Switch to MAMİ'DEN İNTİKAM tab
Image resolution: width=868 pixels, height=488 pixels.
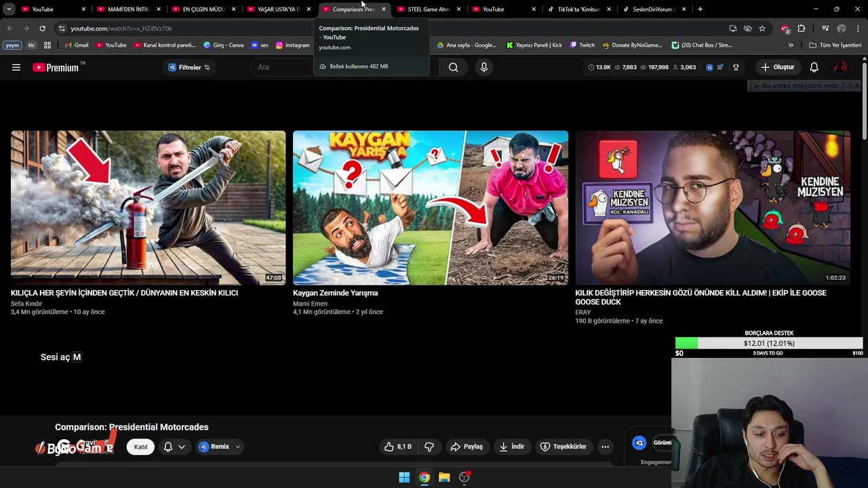(127, 9)
